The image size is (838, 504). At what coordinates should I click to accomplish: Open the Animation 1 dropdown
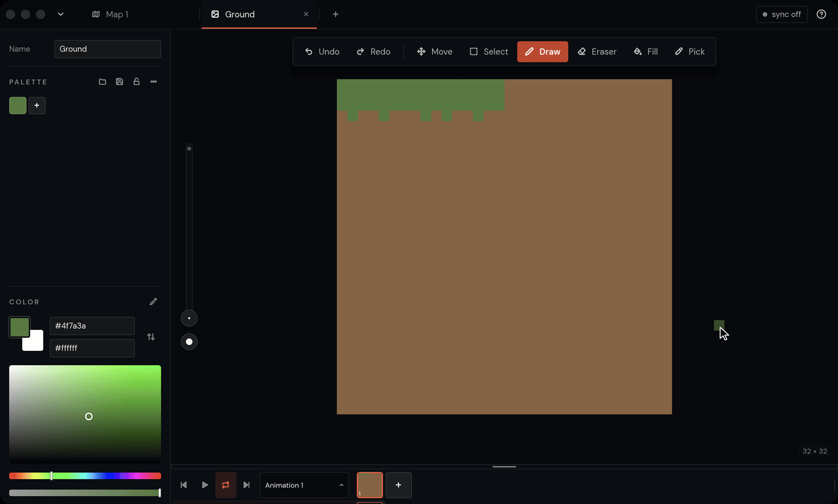(x=304, y=485)
